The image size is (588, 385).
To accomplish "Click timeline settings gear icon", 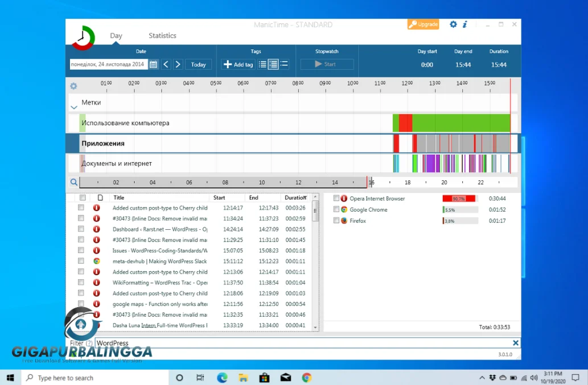I will (73, 86).
